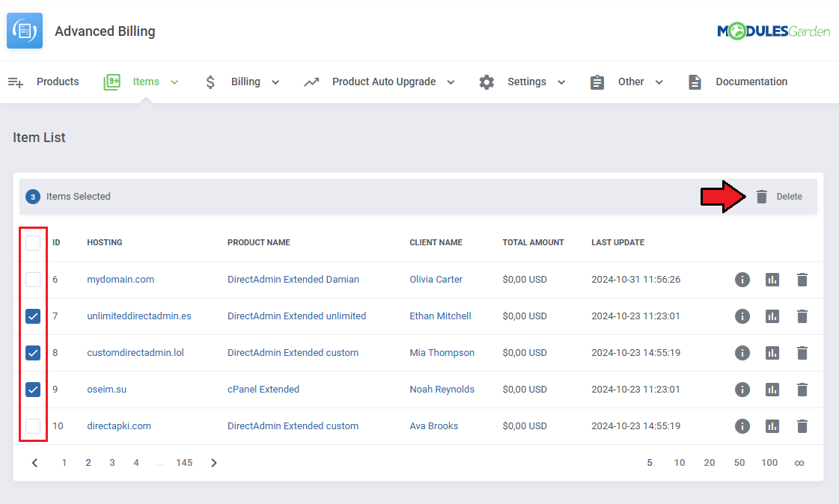Show all items with infinity option
This screenshot has width=839, height=504.
(x=799, y=463)
